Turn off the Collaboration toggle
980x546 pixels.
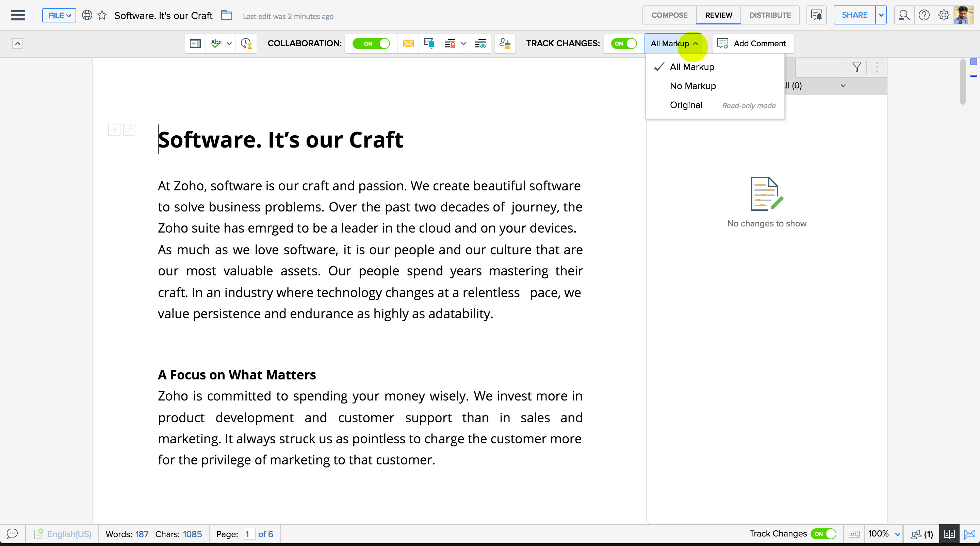[x=371, y=43]
